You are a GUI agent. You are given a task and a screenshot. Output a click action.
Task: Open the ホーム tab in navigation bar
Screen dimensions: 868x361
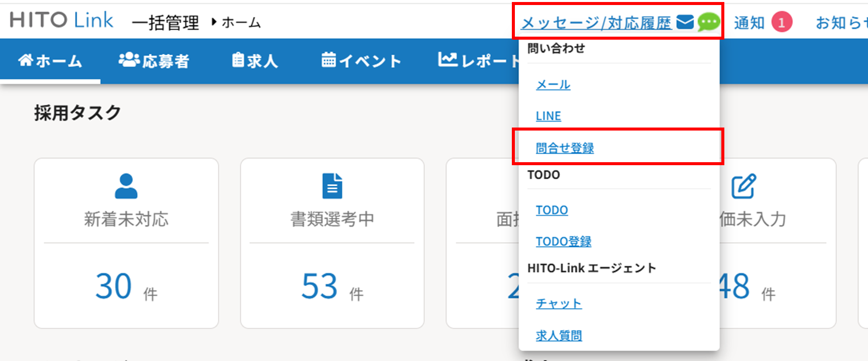(x=50, y=61)
